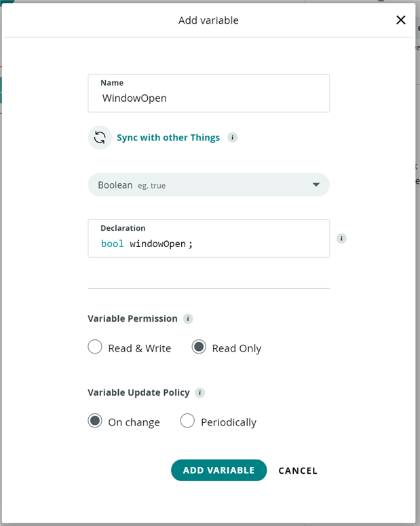The width and height of the screenshot is (420, 526).
Task: Open info icon next to Sync with other Things
Action: (x=233, y=138)
